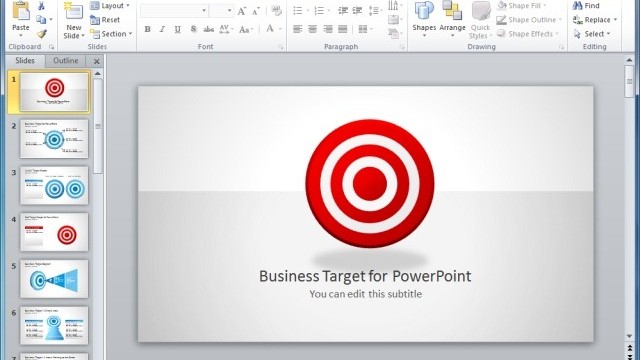This screenshot has height=360, width=640.
Task: Toggle align text right
Action: (327, 29)
